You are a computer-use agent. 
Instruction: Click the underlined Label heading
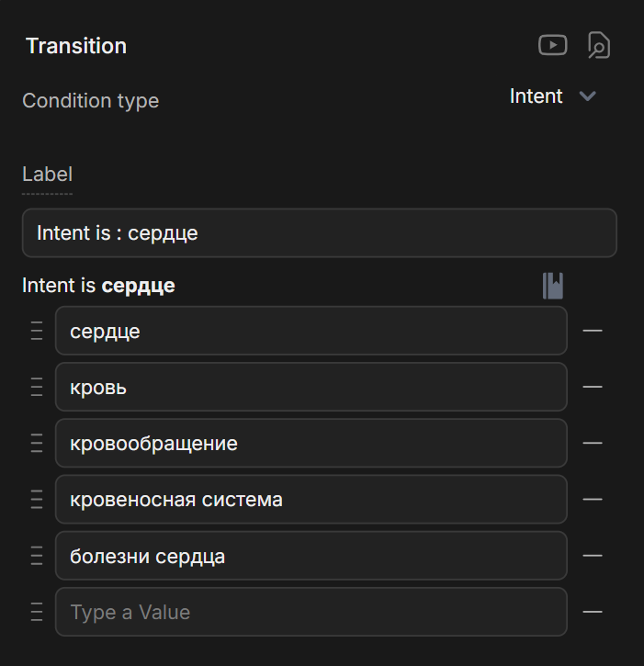47,175
